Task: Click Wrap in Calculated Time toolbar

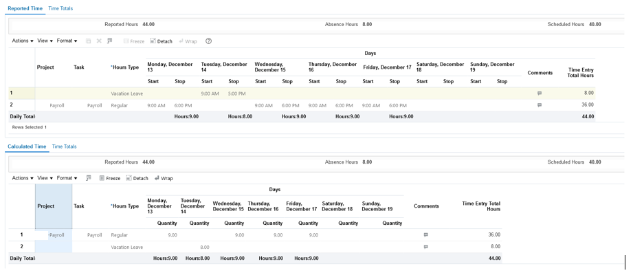Action: coord(164,178)
